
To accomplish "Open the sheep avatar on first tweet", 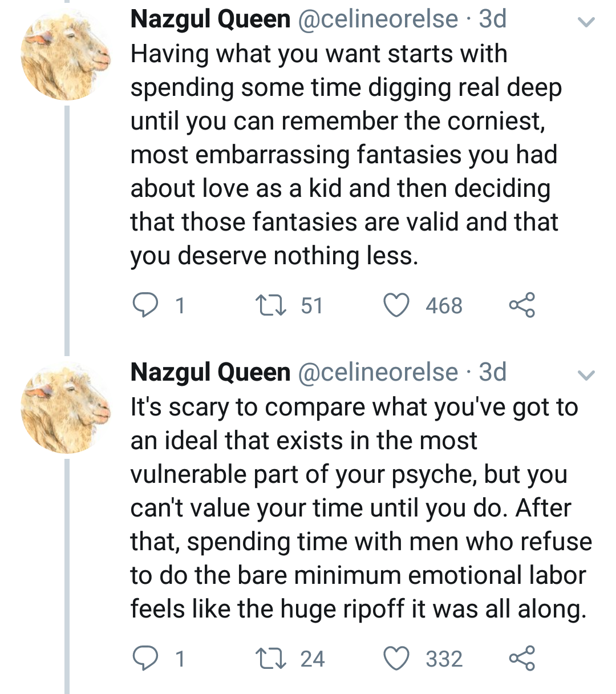I will [x=66, y=56].
